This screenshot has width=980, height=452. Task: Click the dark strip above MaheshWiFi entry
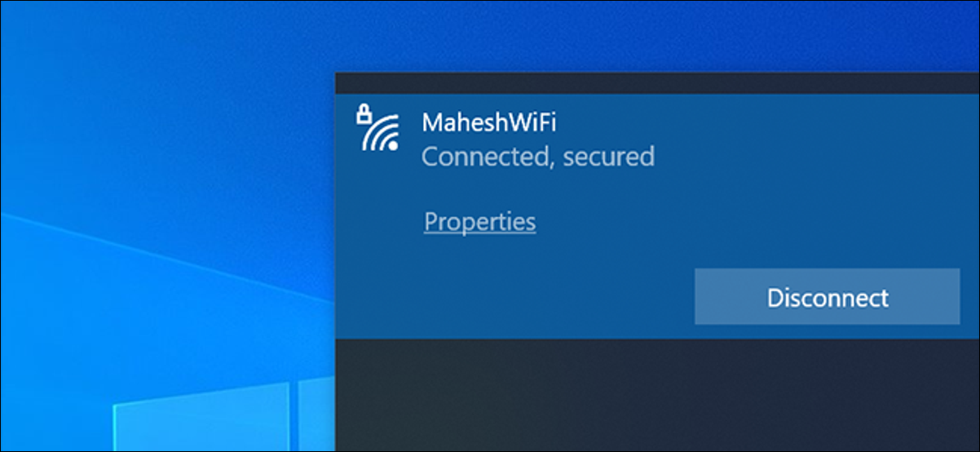point(657,83)
